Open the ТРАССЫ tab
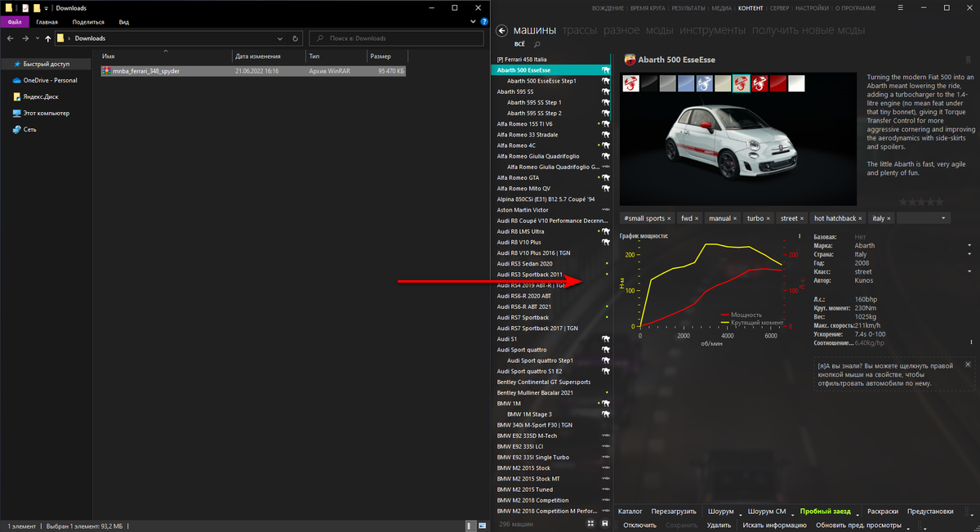 click(x=581, y=31)
